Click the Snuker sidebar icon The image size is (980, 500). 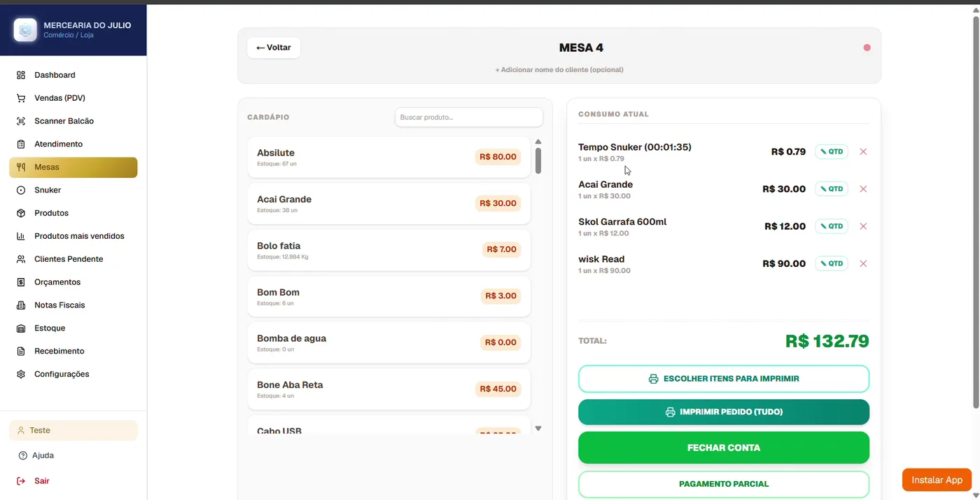[21, 190]
